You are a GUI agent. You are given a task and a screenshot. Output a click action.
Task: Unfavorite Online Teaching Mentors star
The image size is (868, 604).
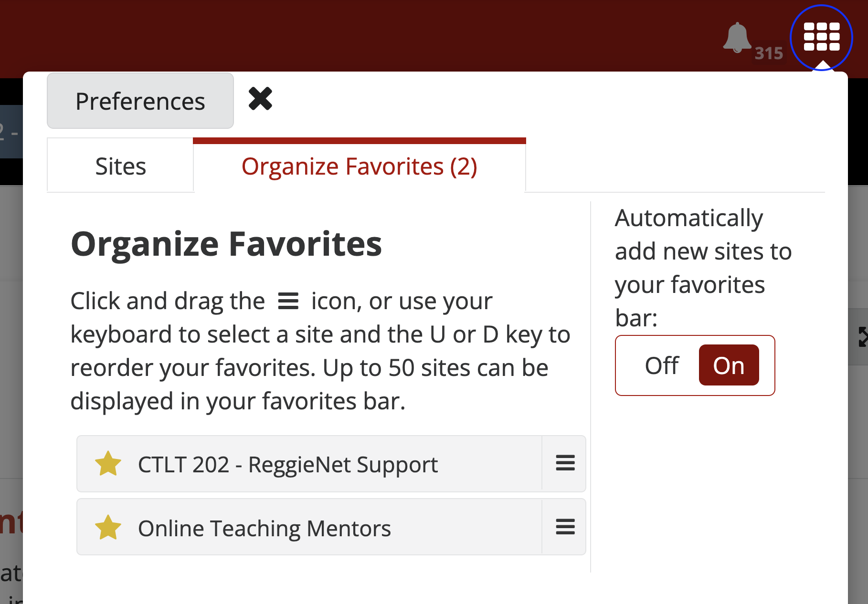(x=108, y=528)
